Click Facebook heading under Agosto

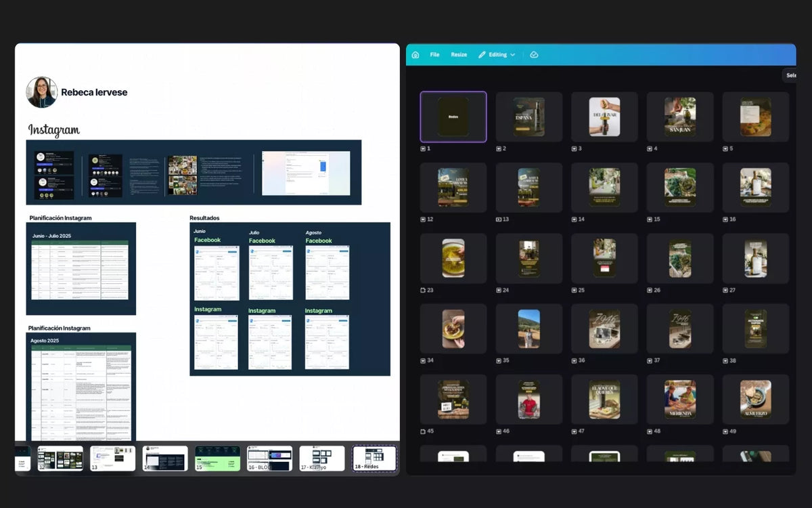pyautogui.click(x=319, y=241)
